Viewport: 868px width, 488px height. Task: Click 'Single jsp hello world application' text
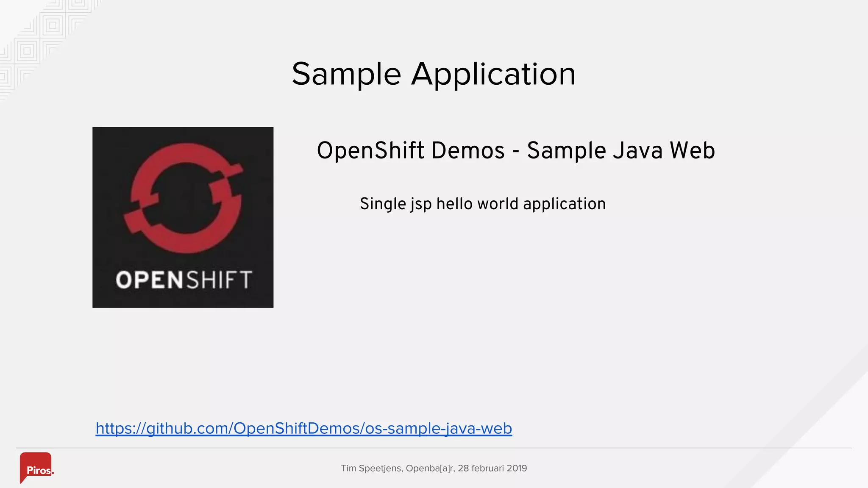coord(483,204)
